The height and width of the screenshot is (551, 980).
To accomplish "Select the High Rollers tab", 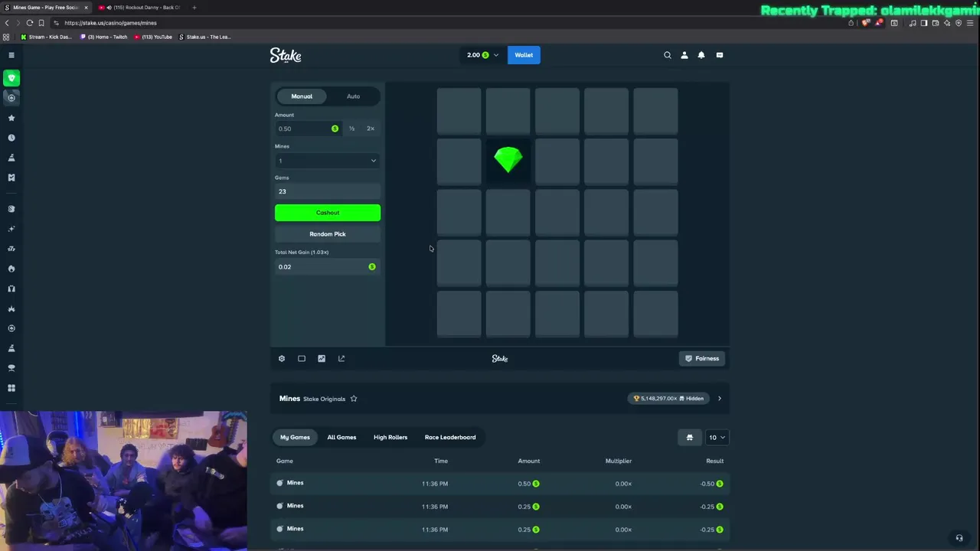I will (390, 438).
